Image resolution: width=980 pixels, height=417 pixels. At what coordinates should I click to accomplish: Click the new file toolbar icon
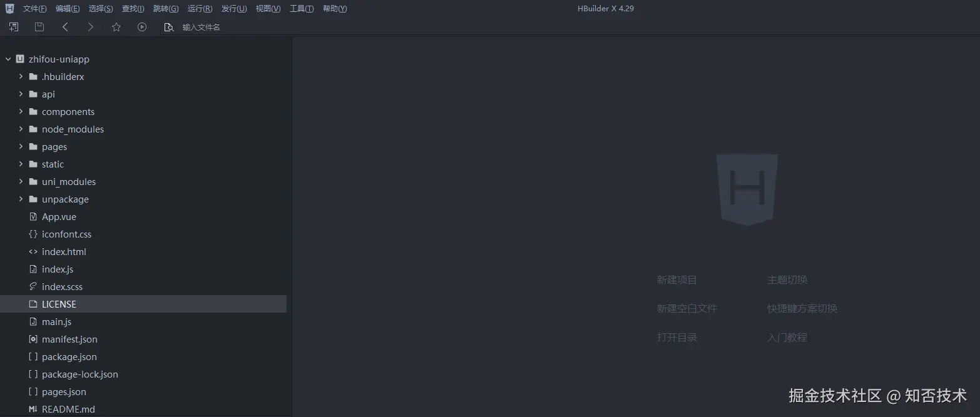click(14, 27)
